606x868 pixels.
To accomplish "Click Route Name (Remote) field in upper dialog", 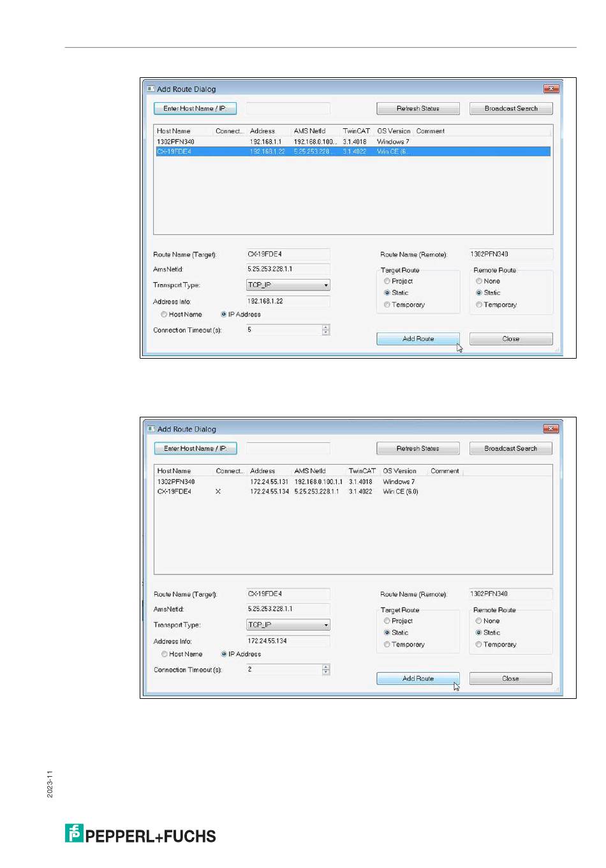I will click(511, 254).
